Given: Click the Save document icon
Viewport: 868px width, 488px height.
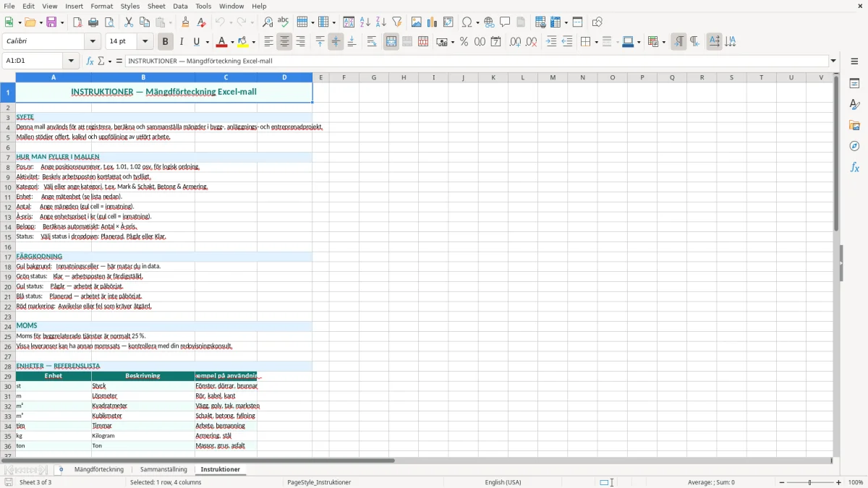Looking at the screenshot, I should coord(51,22).
